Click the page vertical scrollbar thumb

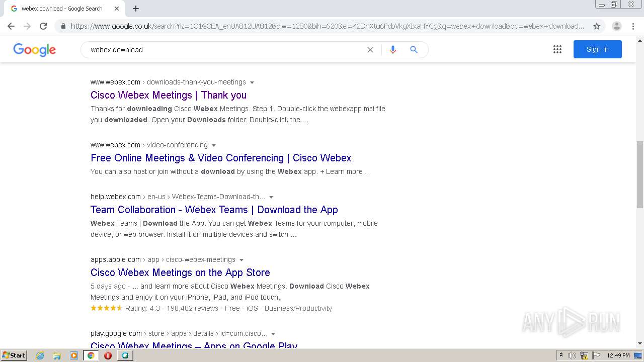pos(640,174)
